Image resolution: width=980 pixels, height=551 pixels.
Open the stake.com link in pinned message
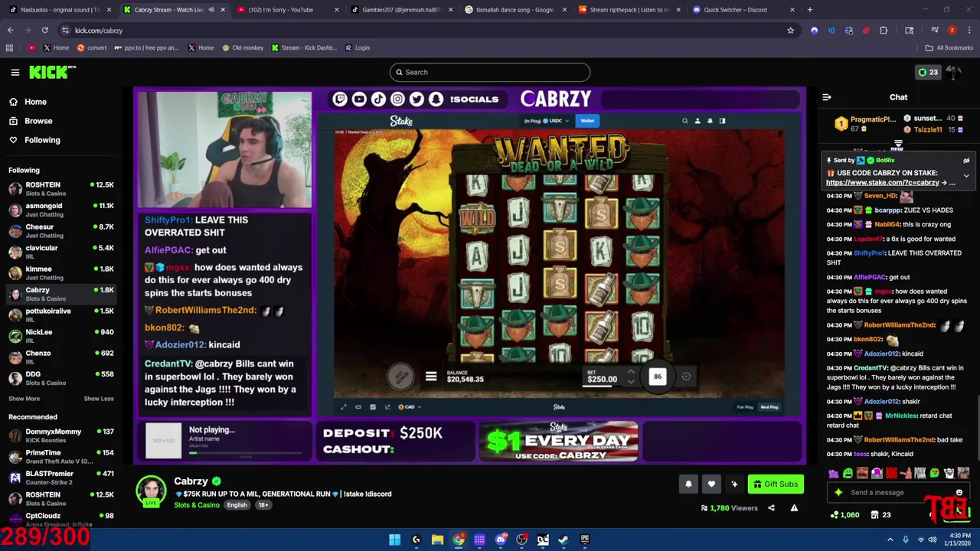tap(882, 183)
